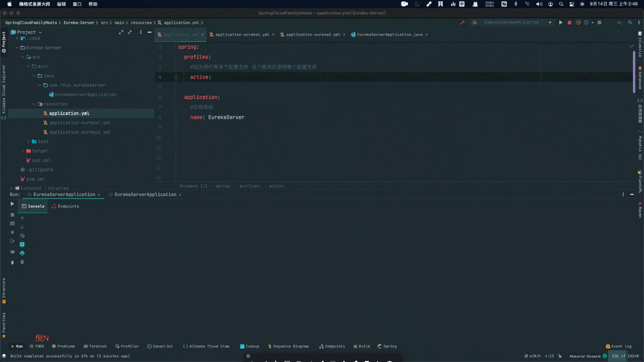This screenshot has width=644, height=362.
Task: Dump threads with the camera icon
Action: [x=13, y=223]
